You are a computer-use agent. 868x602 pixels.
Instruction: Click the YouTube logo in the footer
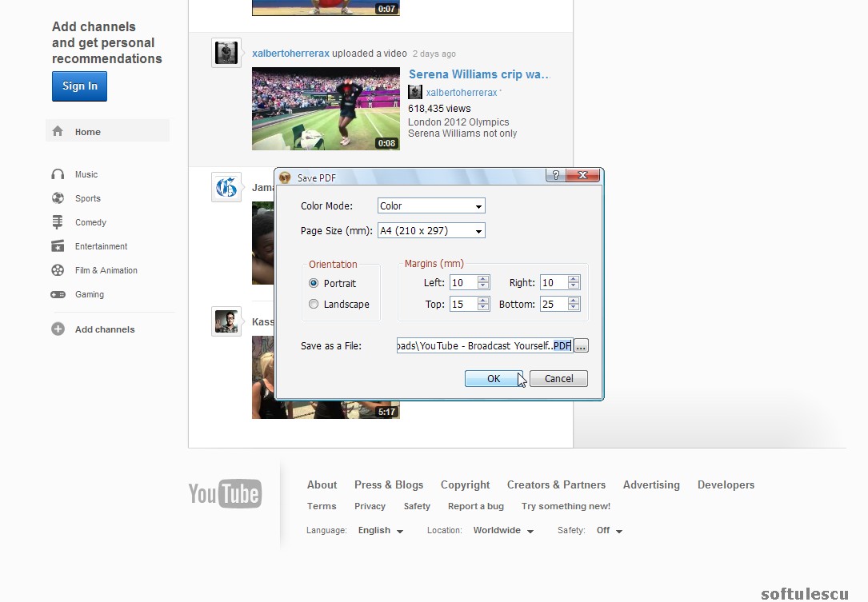[x=225, y=493]
